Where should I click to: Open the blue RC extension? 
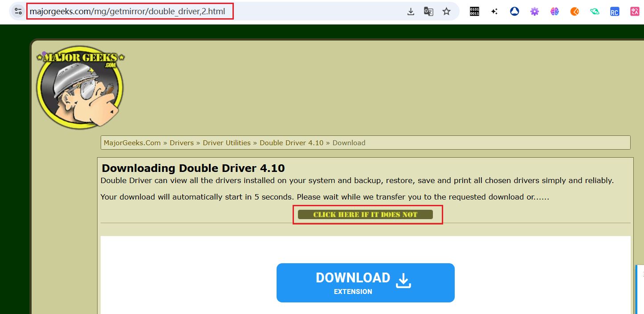pyautogui.click(x=615, y=12)
